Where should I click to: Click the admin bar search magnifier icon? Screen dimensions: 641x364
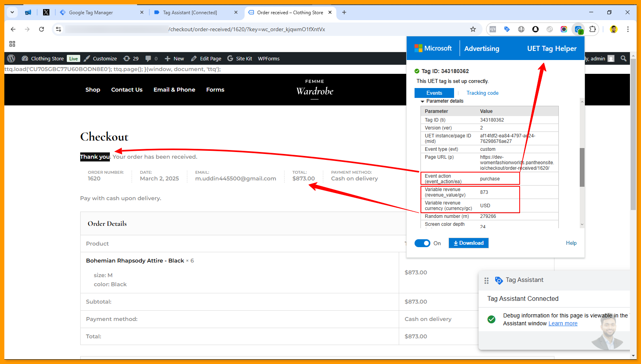click(624, 58)
